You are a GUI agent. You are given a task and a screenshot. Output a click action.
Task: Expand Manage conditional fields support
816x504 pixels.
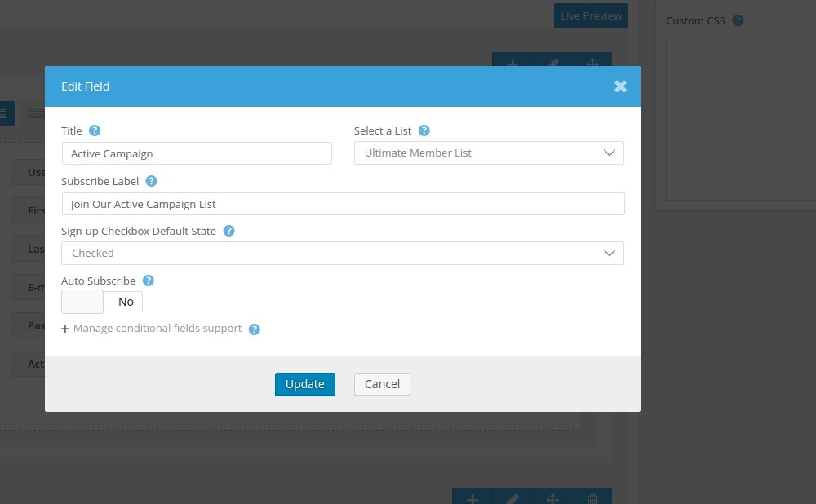point(152,329)
